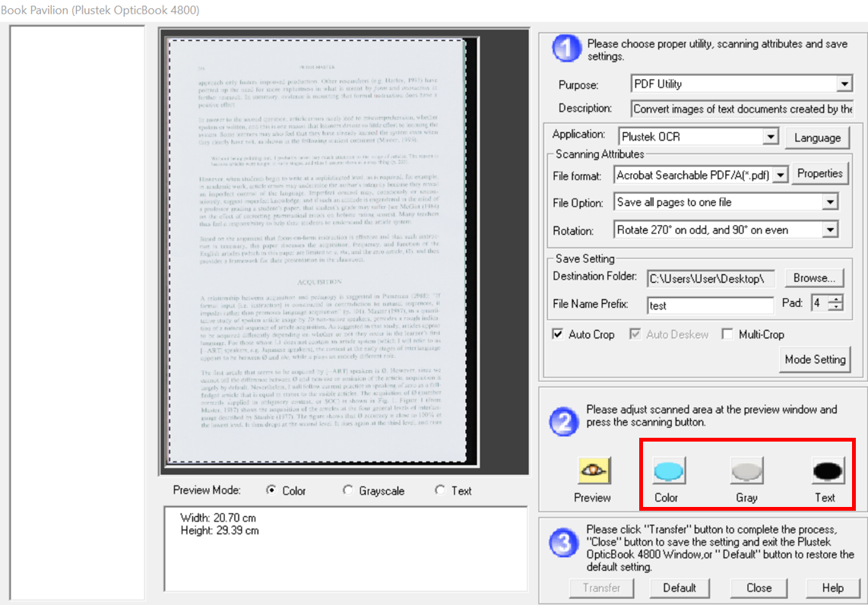868x605 pixels.
Task: Click the Preview eye icon button
Action: (591, 472)
